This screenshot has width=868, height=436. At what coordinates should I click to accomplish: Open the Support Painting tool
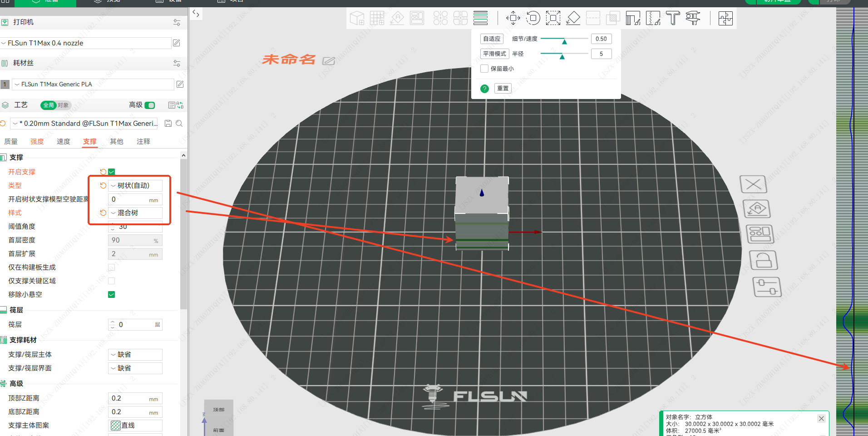tap(633, 18)
